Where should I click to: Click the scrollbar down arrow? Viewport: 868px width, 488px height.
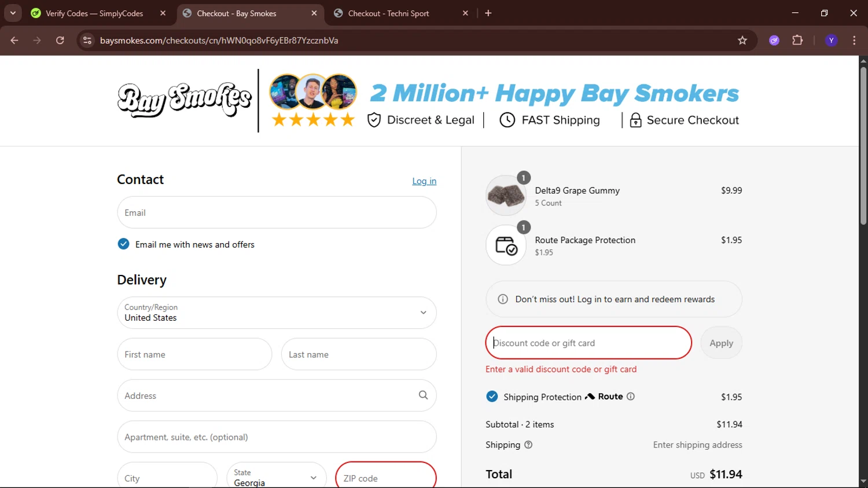[x=863, y=482]
